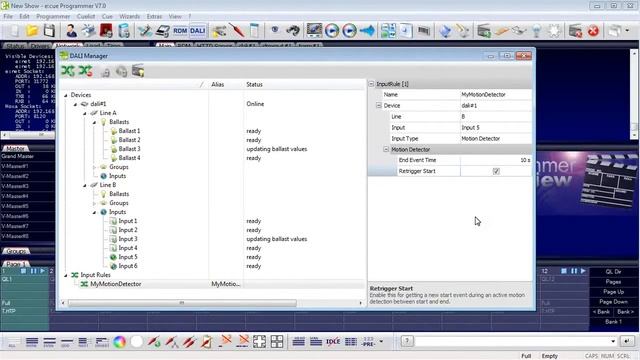Collapse the Motion Detector property group
Image resolution: width=640 pixels, height=360 pixels.
pos(386,149)
